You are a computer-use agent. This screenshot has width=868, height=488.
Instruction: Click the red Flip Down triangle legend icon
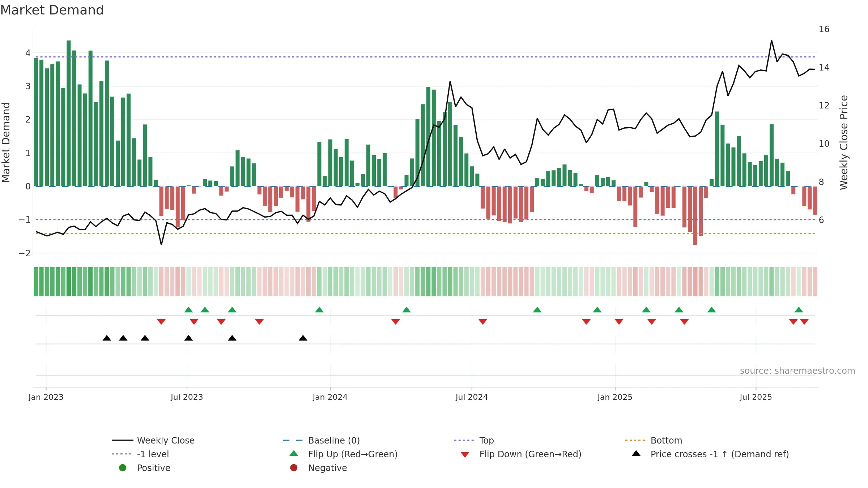(x=465, y=455)
